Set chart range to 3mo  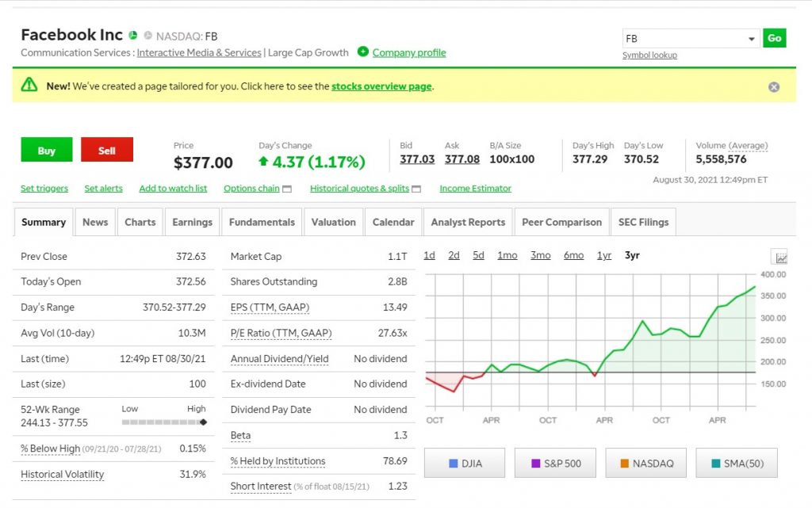click(541, 255)
